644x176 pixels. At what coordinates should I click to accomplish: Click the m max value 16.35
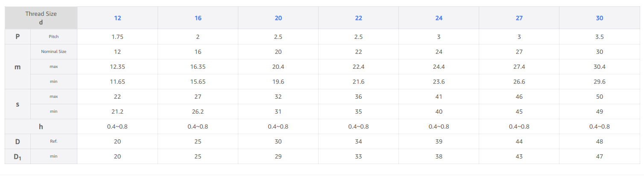click(x=198, y=67)
